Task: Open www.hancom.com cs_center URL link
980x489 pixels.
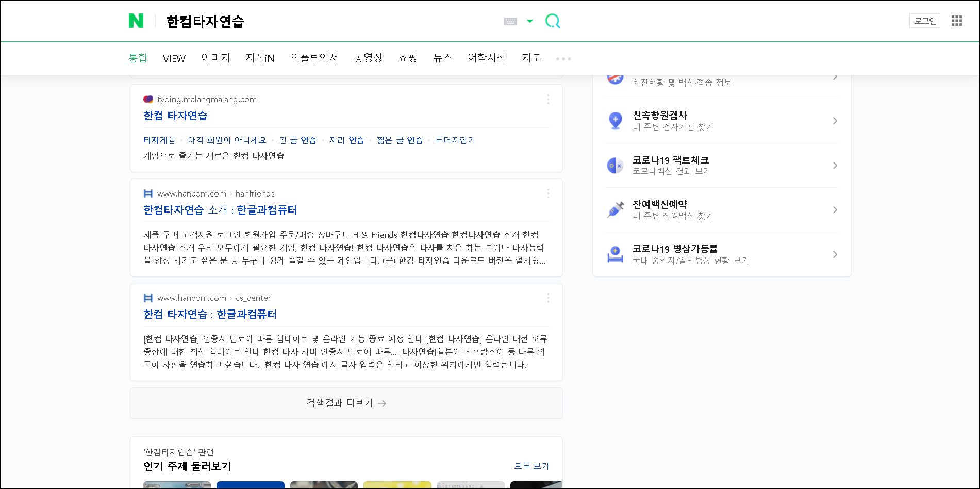Action: pos(213,298)
